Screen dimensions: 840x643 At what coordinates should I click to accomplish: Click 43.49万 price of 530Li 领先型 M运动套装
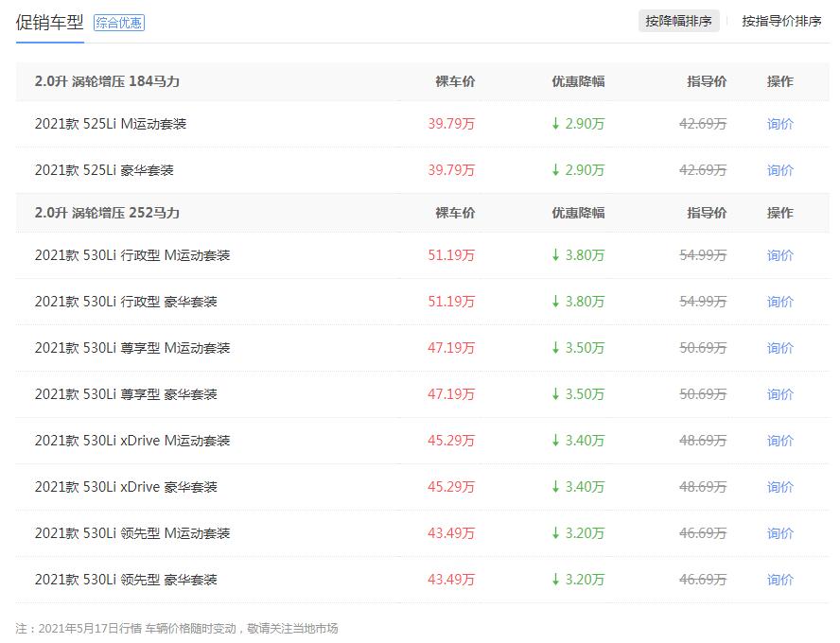[451, 533]
